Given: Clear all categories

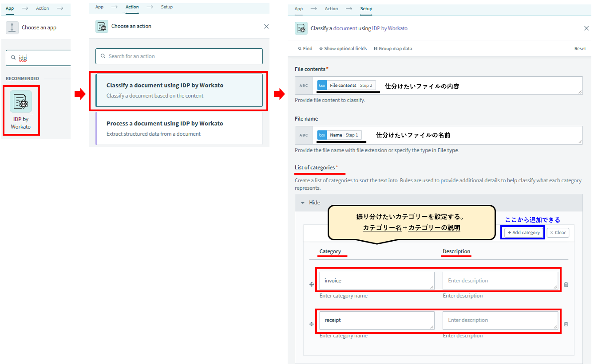Looking at the screenshot, I should click(558, 232).
